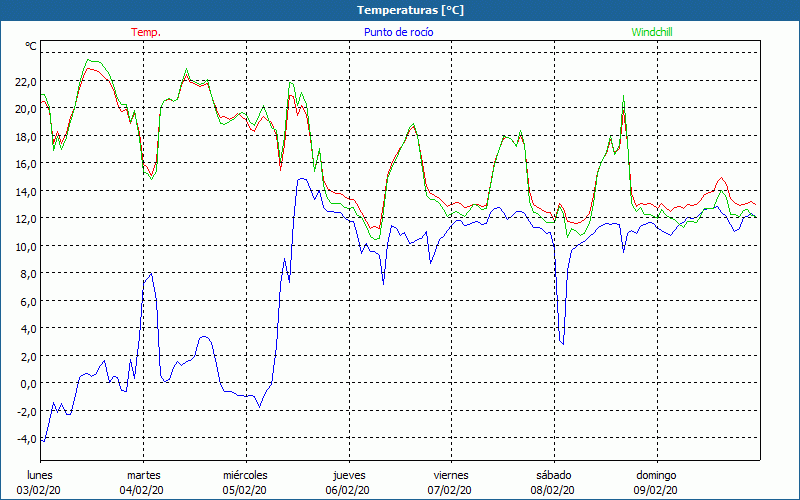Click the martes 04/02/20 date label
The image size is (800, 500).
(x=143, y=482)
